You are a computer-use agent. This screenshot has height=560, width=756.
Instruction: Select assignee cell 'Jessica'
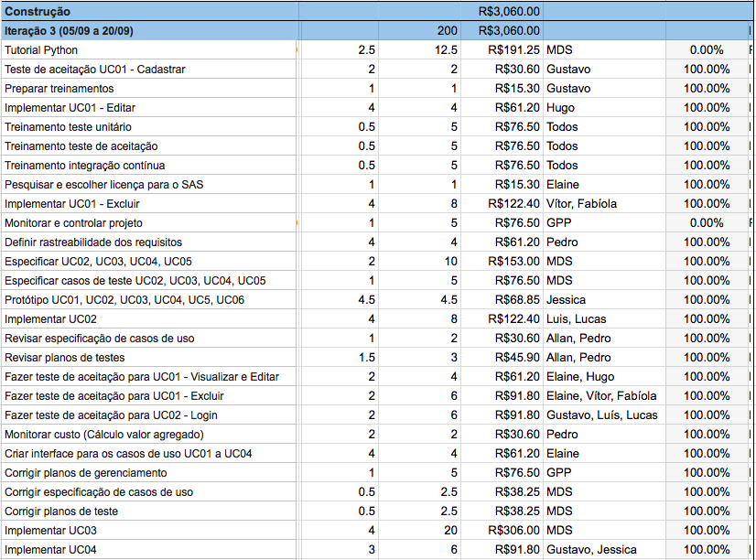(x=605, y=300)
